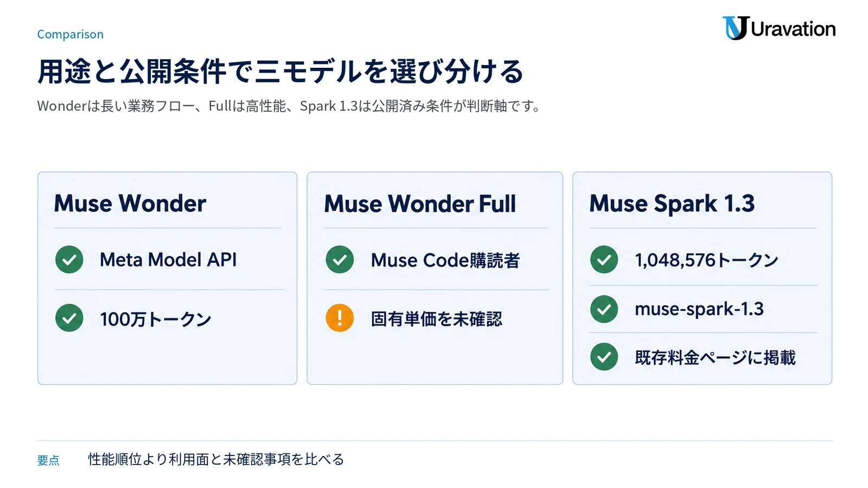Click the text 性能順位より利用面と未確認事項を比べる
The height and width of the screenshot is (488, 868).
(x=216, y=460)
